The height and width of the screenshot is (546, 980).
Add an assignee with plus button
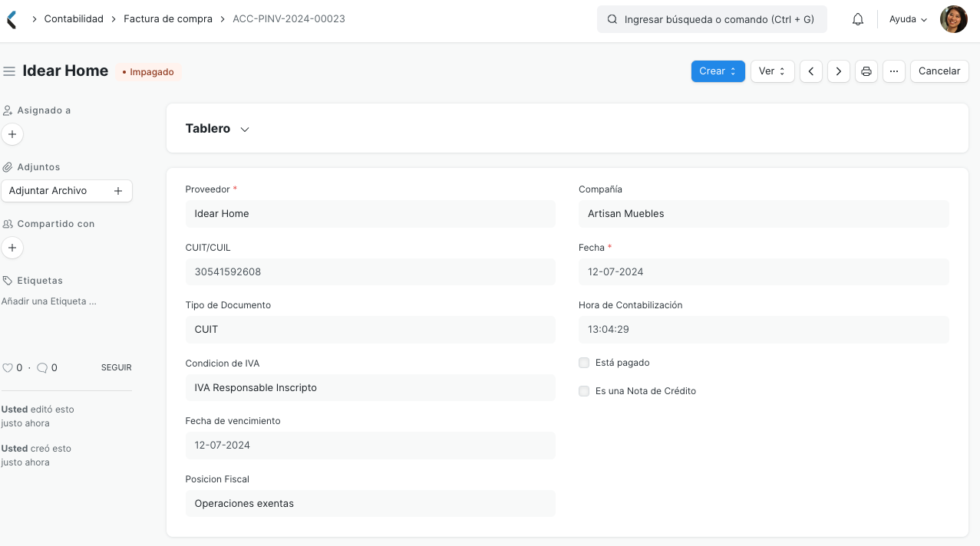click(x=12, y=134)
